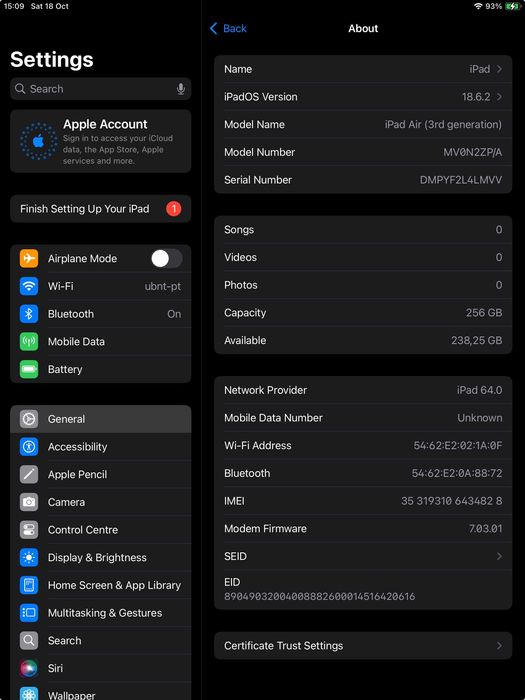Screen dimensions: 525x700
Task: Open Bluetooth settings row
Action: coord(101,314)
